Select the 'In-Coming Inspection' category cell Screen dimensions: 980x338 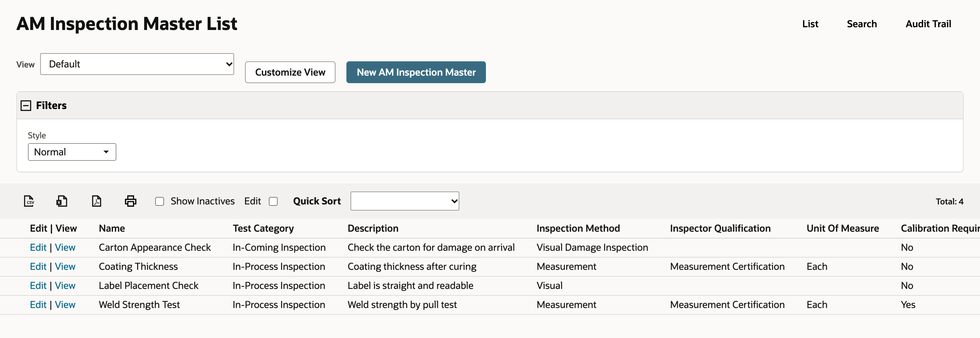(x=279, y=248)
